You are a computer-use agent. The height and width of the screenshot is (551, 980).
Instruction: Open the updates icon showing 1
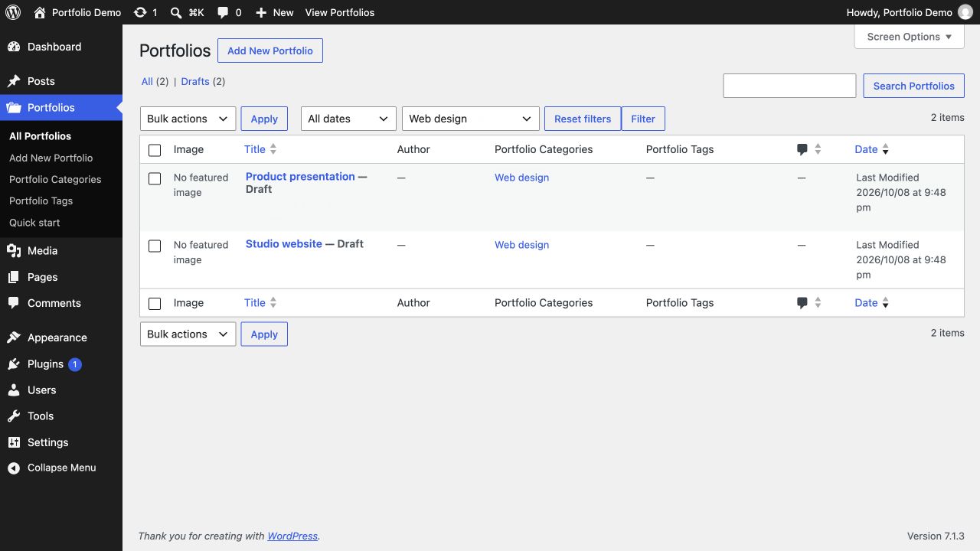click(139, 12)
